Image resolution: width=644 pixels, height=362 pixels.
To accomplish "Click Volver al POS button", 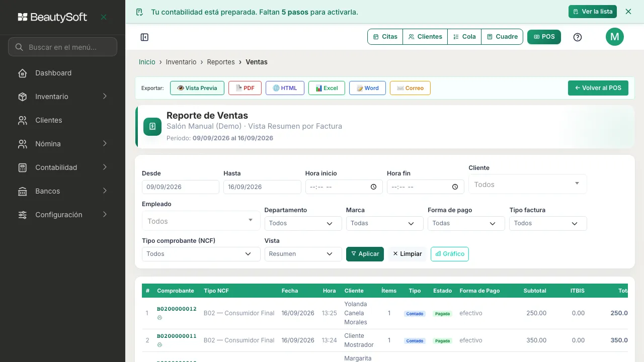I will (598, 88).
